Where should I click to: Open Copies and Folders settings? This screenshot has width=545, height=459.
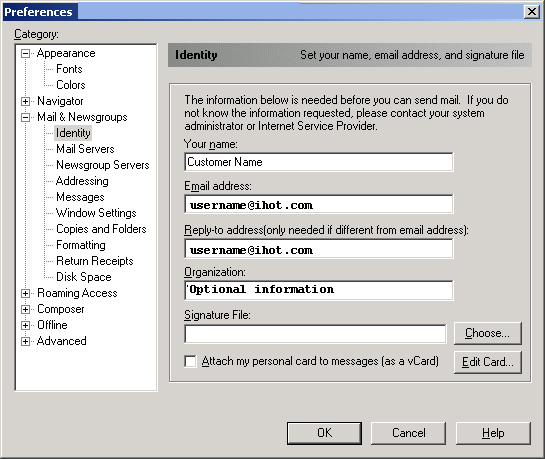101,229
